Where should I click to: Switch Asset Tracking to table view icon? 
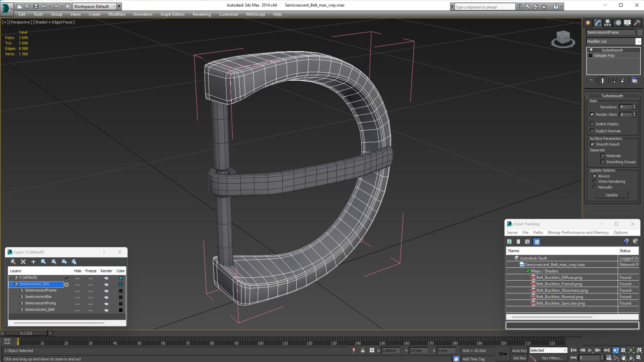537,242
